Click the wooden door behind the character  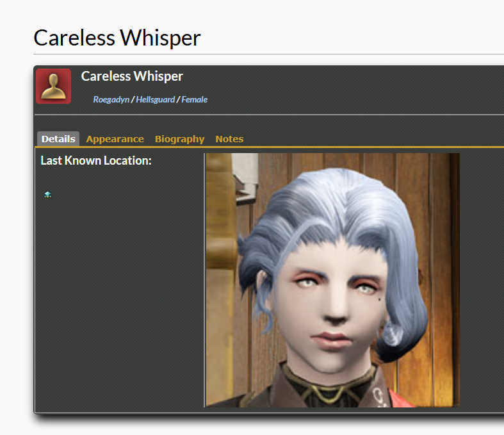point(428,225)
